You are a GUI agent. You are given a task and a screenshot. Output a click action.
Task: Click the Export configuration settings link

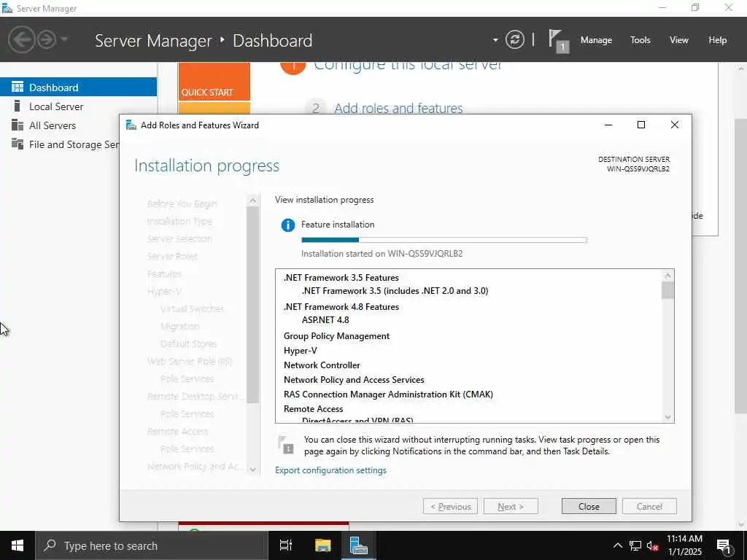[330, 470]
